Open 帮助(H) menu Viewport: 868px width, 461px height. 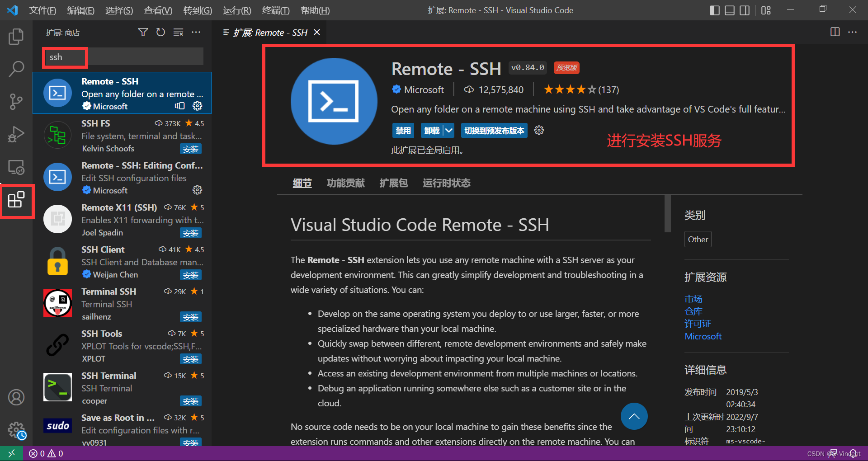(x=315, y=10)
